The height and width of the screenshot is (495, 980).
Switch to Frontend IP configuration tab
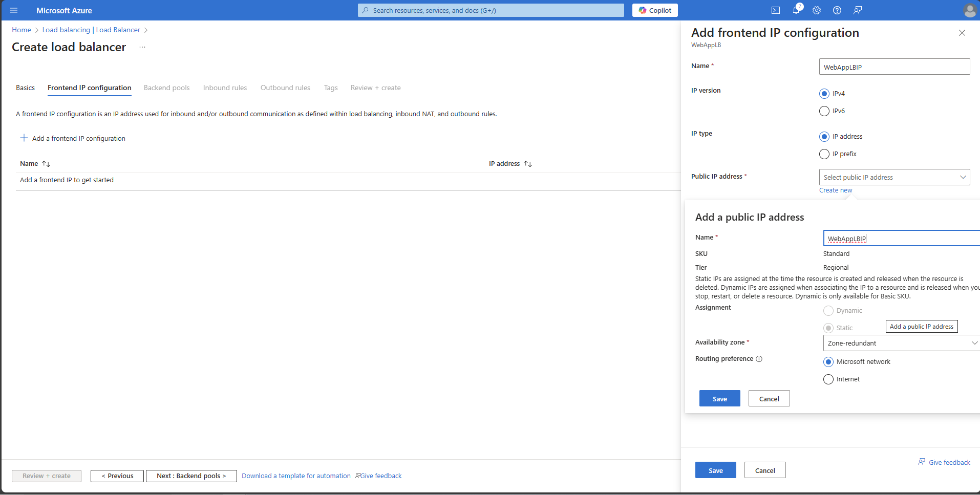tap(90, 88)
